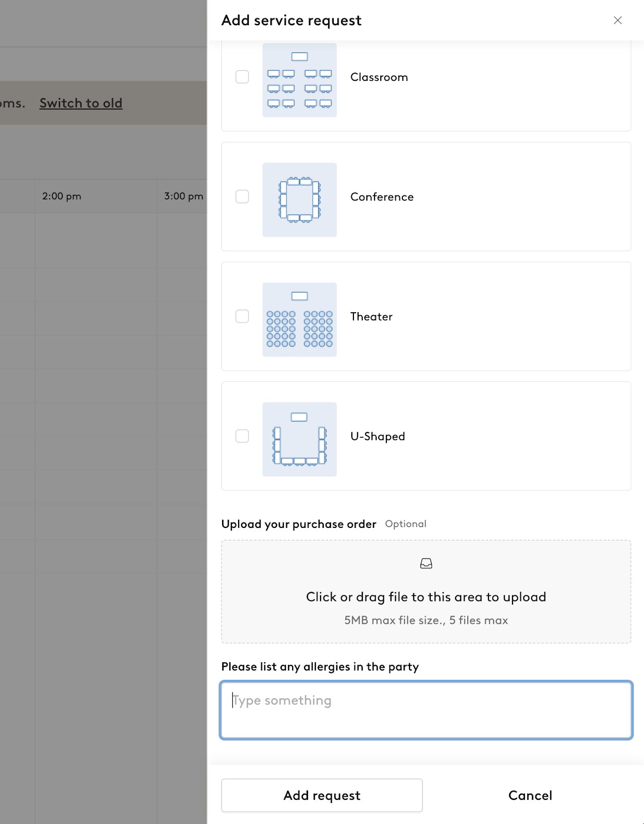This screenshot has height=824, width=644.
Task: Close the Add service request panel
Action: coord(618,20)
